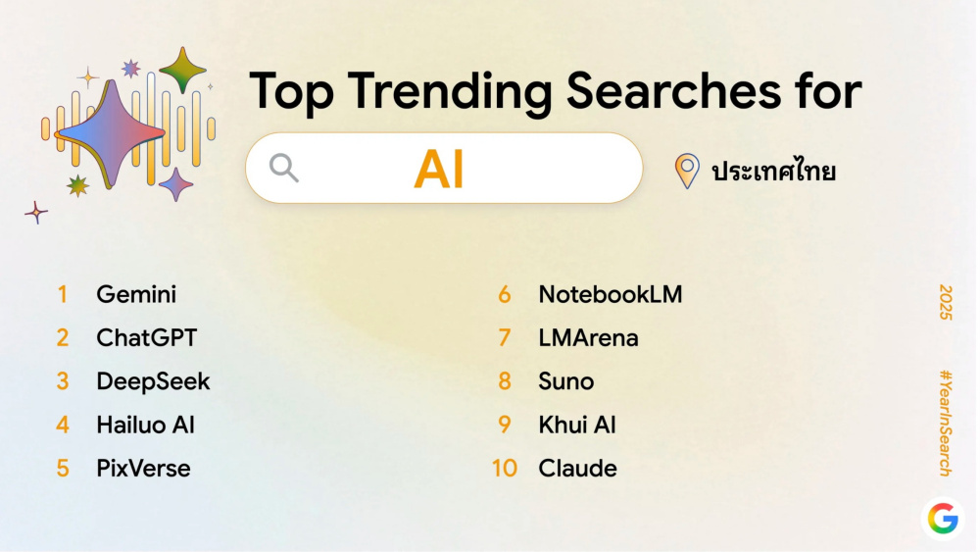Select the Gemini search result
The height and width of the screenshot is (552, 980).
pyautogui.click(x=136, y=294)
